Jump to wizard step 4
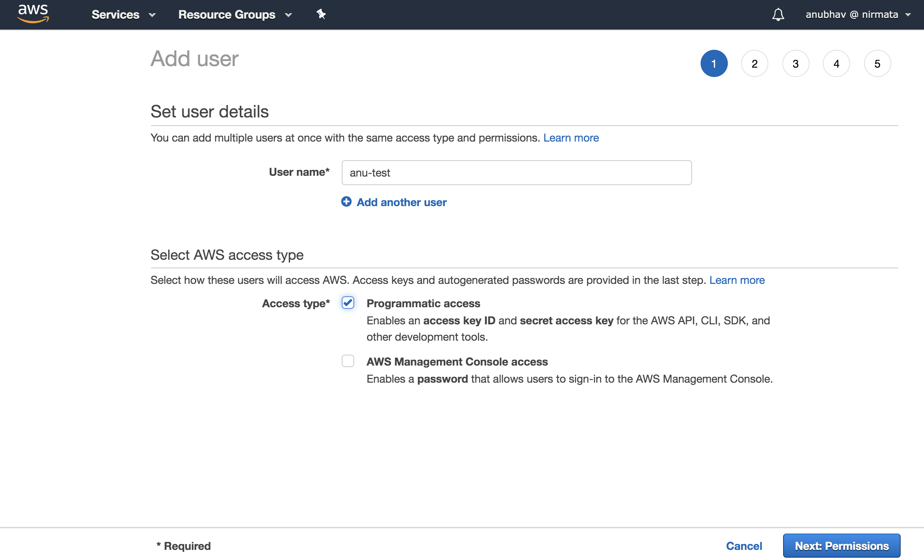Viewport: 924px width, 560px height. 836,63
